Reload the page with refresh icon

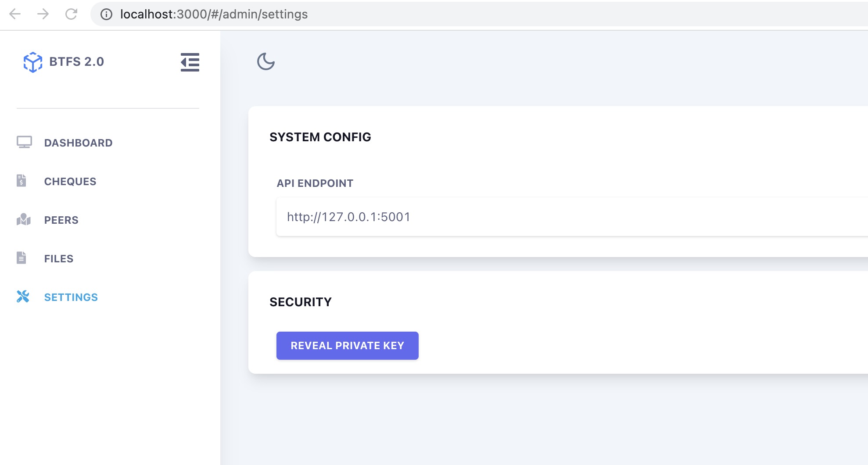(x=71, y=14)
